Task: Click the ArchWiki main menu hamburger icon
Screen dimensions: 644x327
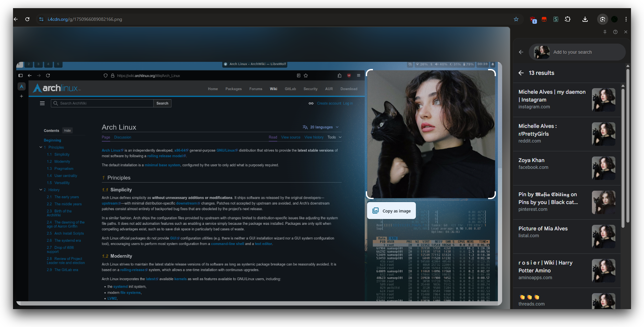Action: pyautogui.click(x=42, y=103)
